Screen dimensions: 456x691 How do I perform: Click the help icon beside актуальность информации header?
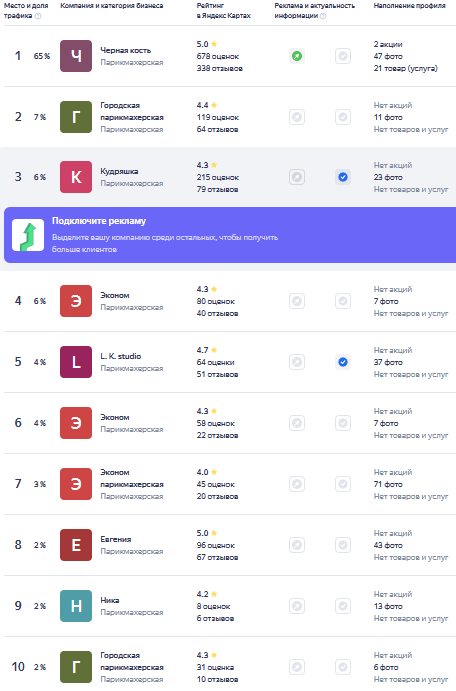tap(323, 16)
